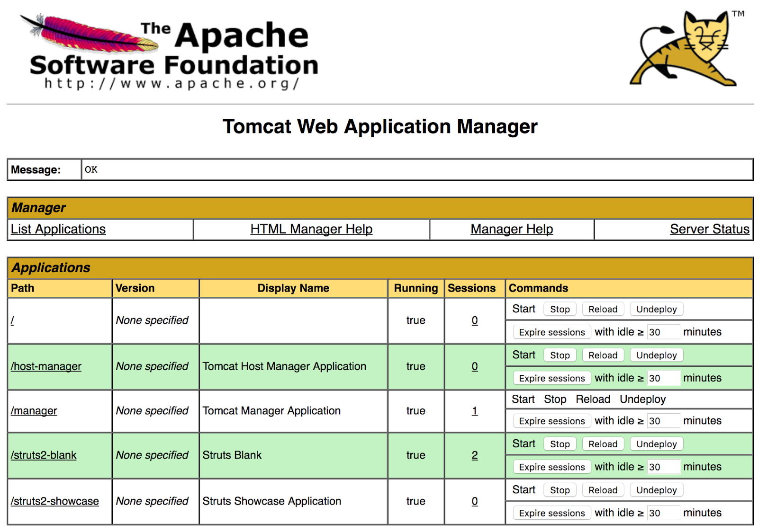This screenshot has height=532, width=758.
Task: Expire sessions for the root path
Action: pyautogui.click(x=552, y=332)
